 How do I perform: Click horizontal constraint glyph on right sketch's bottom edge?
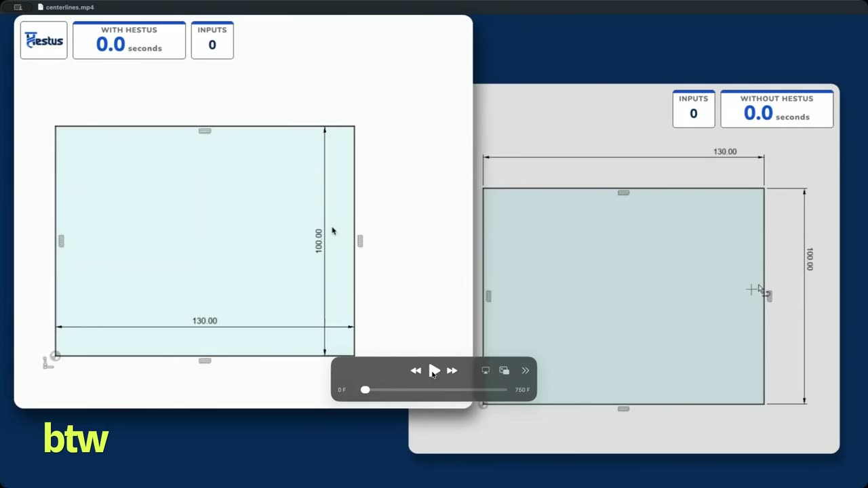point(623,409)
